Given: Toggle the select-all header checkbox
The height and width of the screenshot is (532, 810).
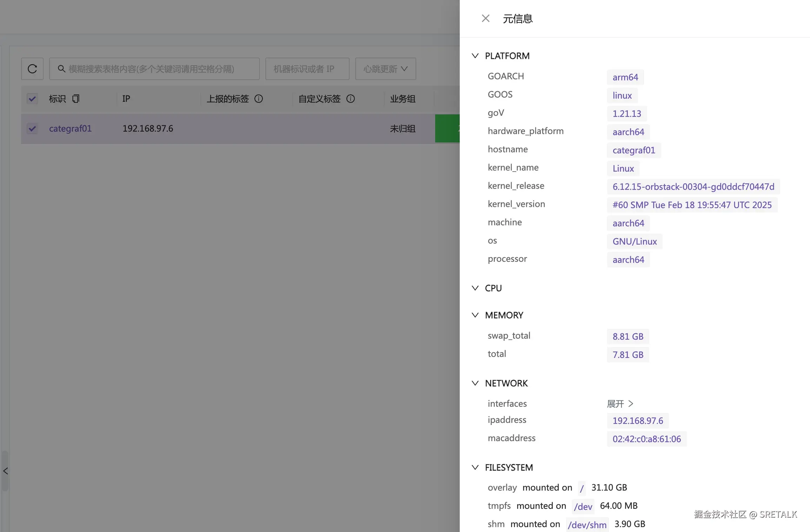Looking at the screenshot, I should [32, 99].
